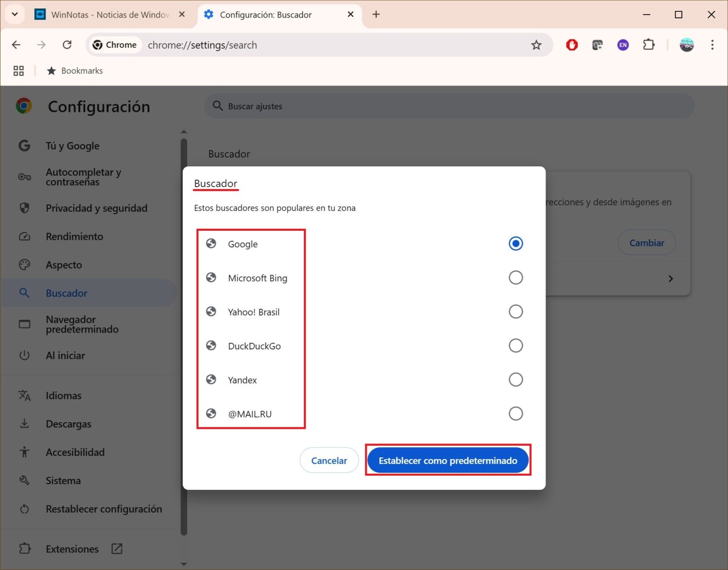The width and height of the screenshot is (728, 570).
Task: Switch to the WinNotas browser tab
Action: (104, 14)
